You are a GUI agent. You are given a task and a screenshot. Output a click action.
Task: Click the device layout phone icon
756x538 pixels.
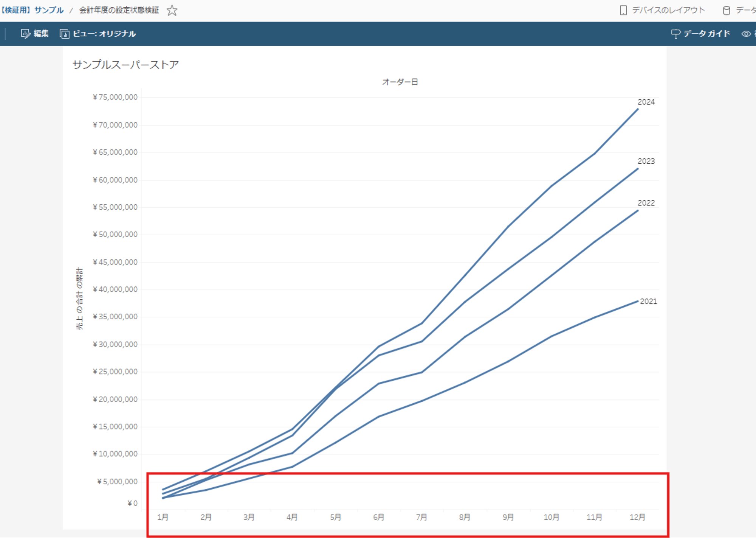(623, 11)
